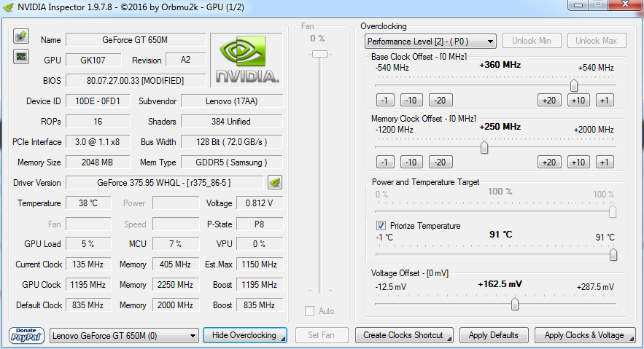Click the PayPal Donate button
Image resolution: width=644 pixels, height=349 pixels.
[26, 335]
